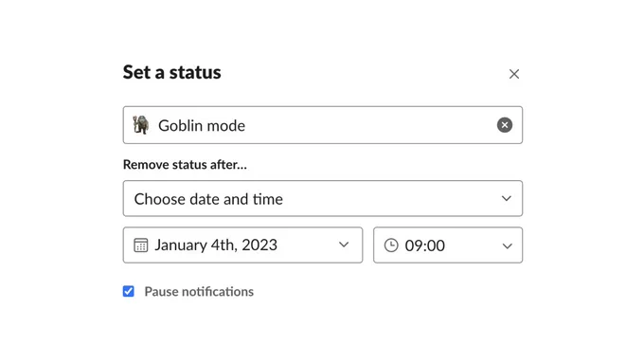Click the Pause notifications label
The width and height of the screenshot is (644, 363).
(199, 292)
